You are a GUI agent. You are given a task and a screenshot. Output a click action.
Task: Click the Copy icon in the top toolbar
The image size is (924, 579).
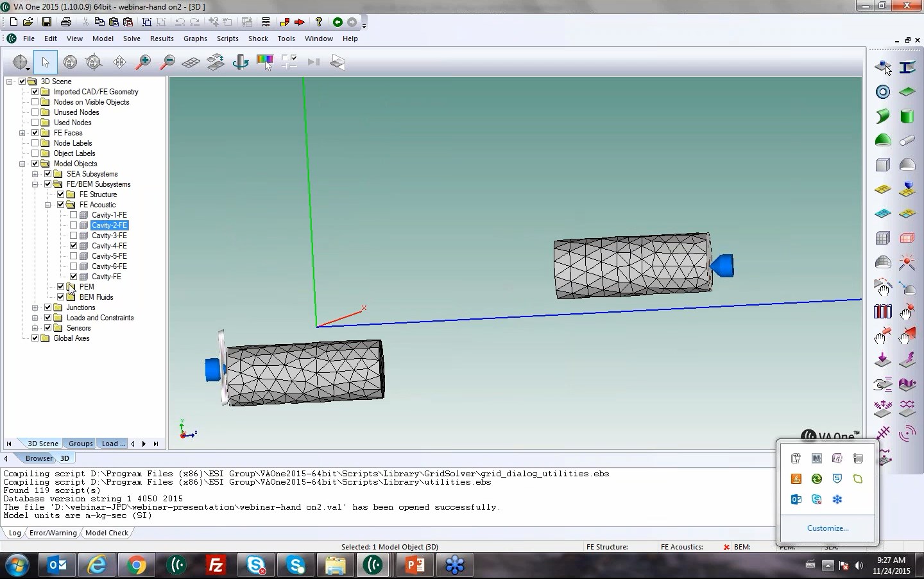99,22
